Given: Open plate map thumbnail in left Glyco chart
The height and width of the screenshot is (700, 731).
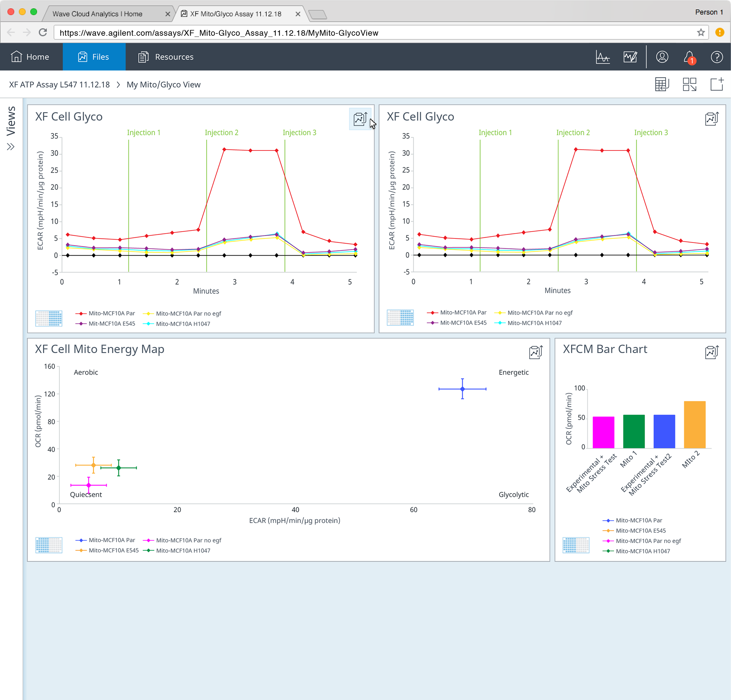Looking at the screenshot, I should pyautogui.click(x=49, y=318).
